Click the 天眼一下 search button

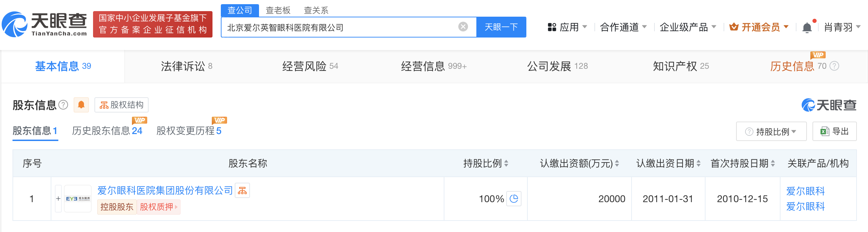coord(501,27)
